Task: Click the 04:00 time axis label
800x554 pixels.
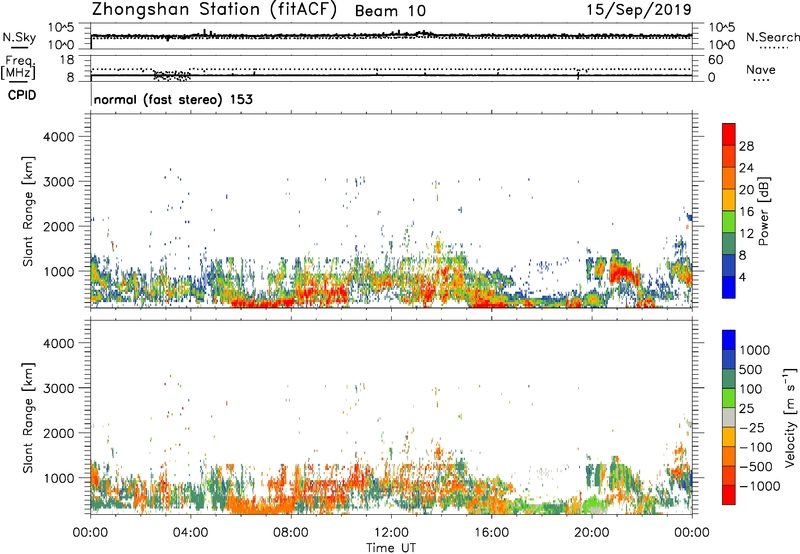Action: (x=191, y=533)
